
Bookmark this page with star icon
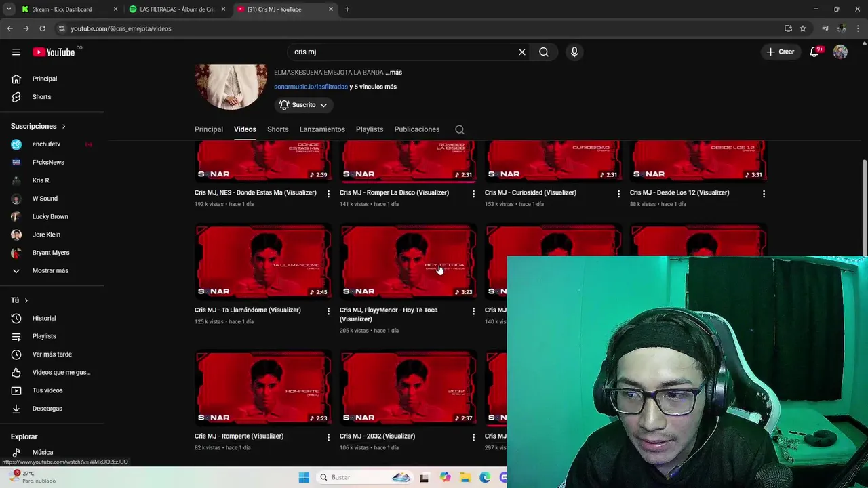803,28
